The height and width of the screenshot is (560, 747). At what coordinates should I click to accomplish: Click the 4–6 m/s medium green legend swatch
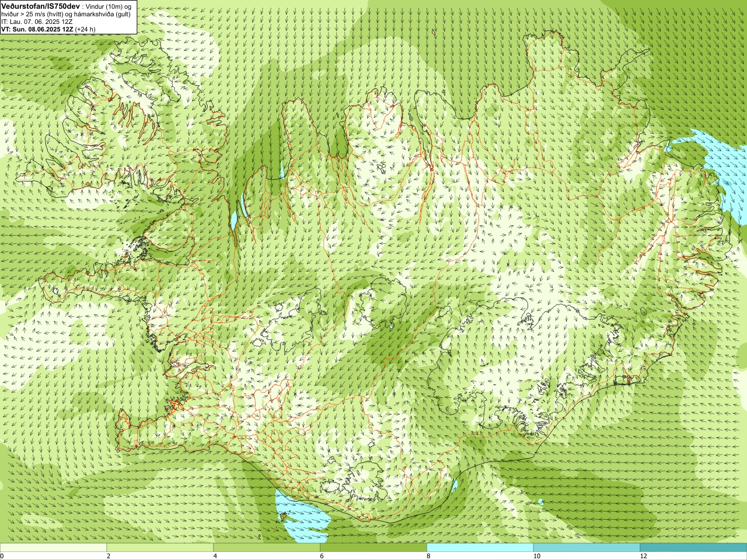point(267,548)
